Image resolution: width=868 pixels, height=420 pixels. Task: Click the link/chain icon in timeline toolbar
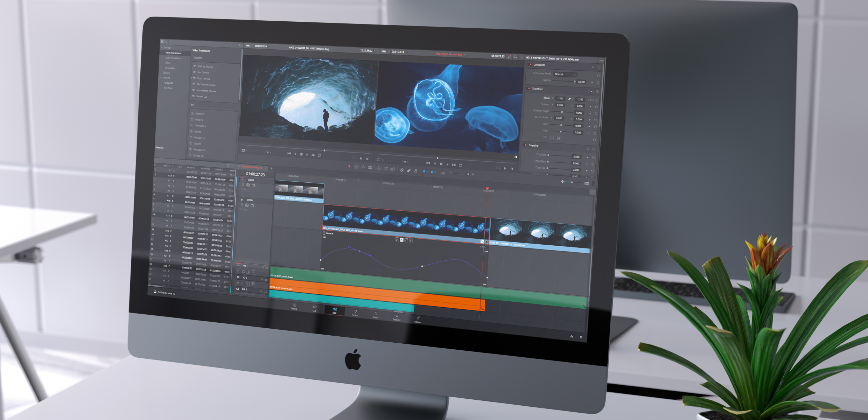pyautogui.click(x=408, y=170)
